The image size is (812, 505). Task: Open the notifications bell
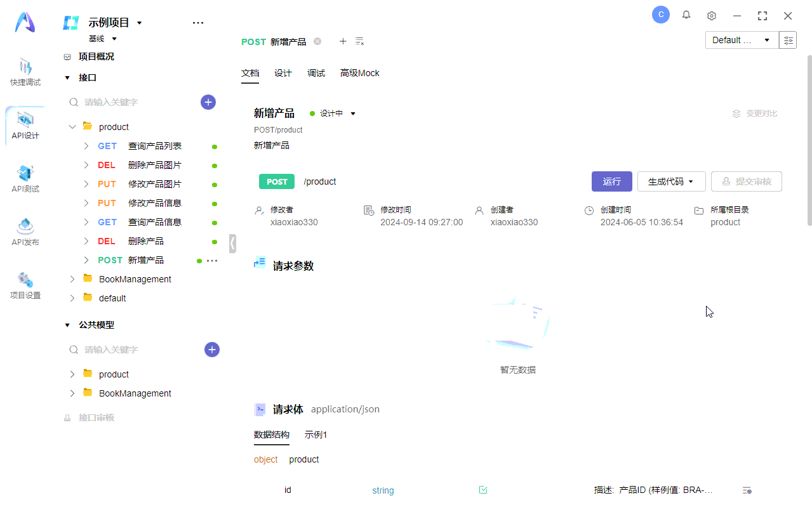tap(686, 15)
